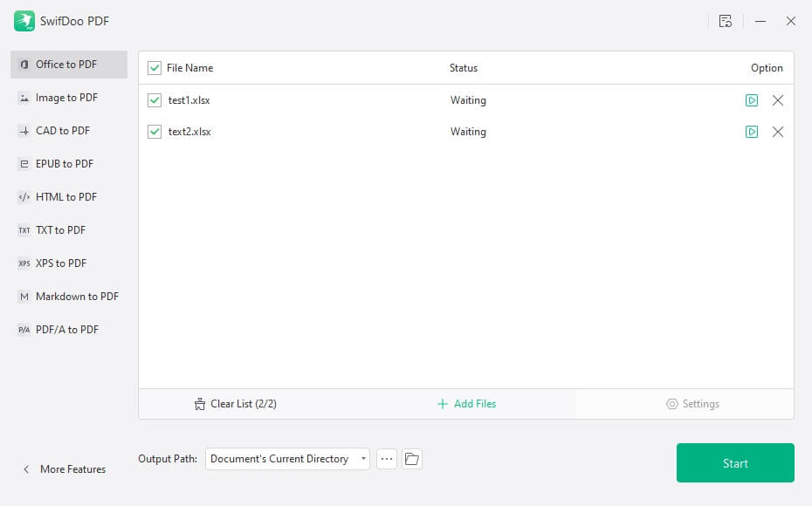Click the SwifDoo PDF logo icon
Viewport: 812px width, 506px height.
pyautogui.click(x=24, y=21)
